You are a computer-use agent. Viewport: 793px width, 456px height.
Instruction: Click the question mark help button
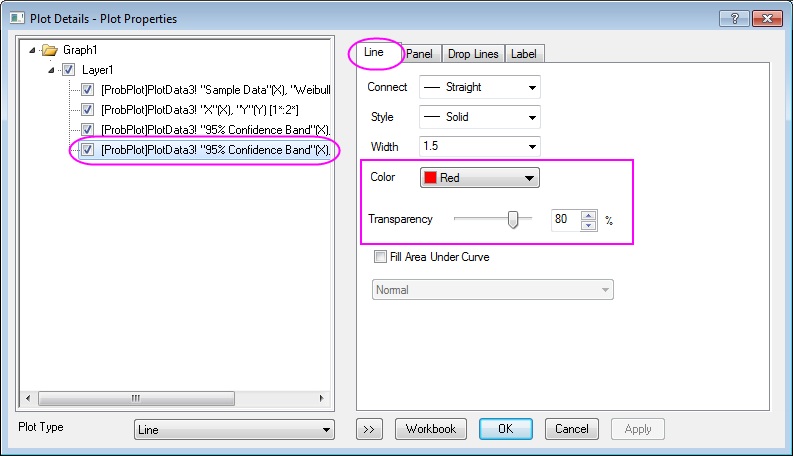(734, 19)
